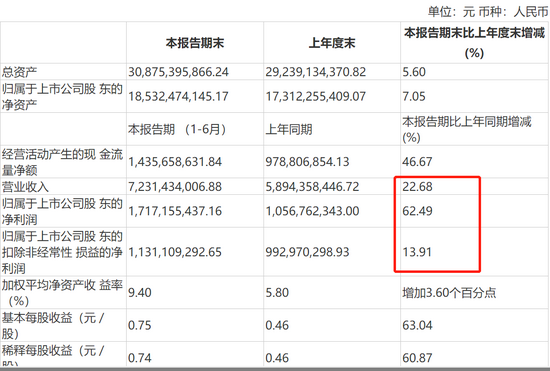
Task: Select the 加权平均净资产收益率 row label
Action: [62, 293]
